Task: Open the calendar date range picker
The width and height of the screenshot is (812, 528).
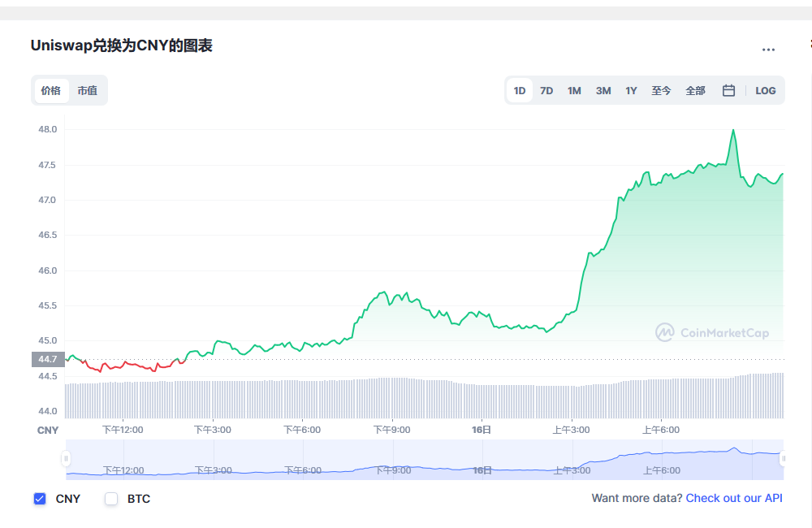Action: pos(728,91)
